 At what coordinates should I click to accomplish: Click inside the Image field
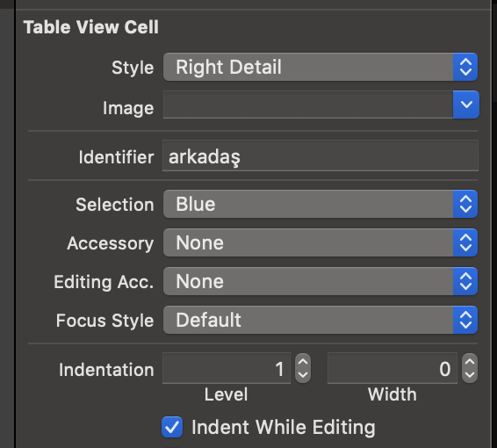pos(308,105)
